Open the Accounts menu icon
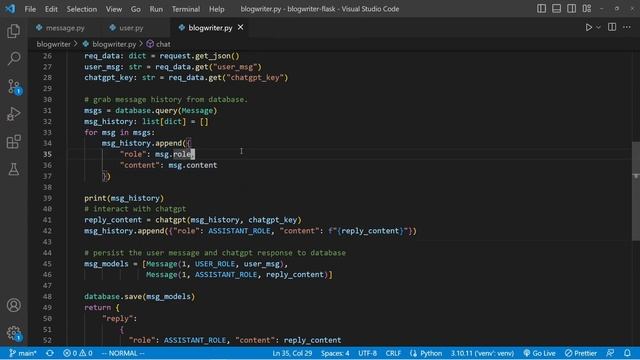This screenshot has width=640, height=360. 13,305
